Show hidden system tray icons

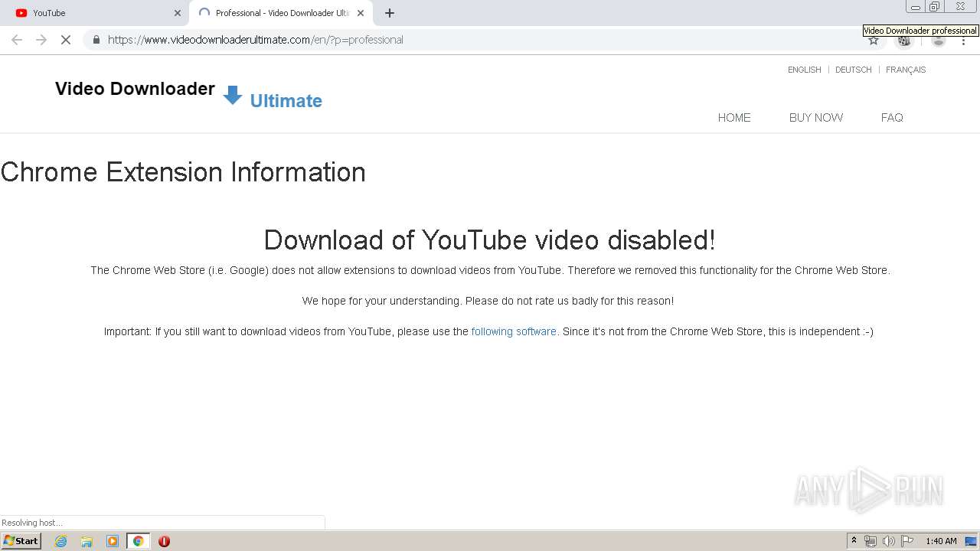(854, 541)
